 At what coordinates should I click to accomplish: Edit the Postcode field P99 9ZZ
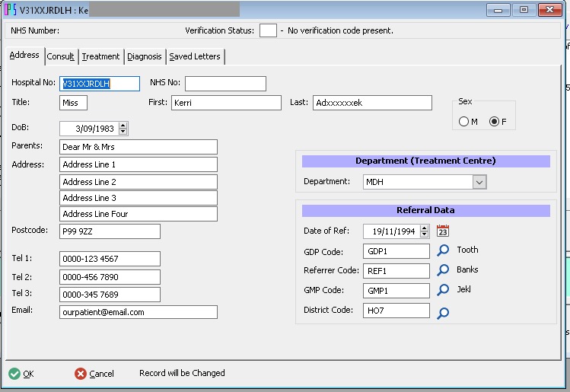[x=110, y=231]
